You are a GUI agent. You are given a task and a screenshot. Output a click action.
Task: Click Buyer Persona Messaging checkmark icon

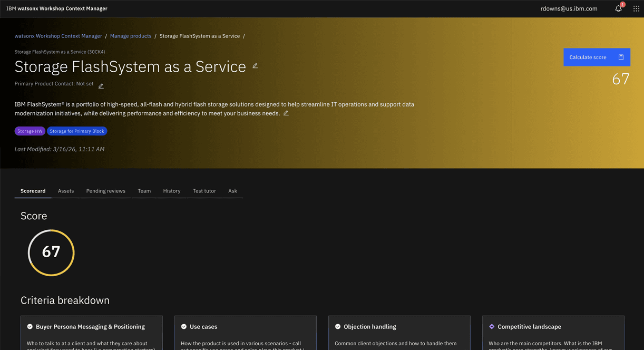point(30,327)
